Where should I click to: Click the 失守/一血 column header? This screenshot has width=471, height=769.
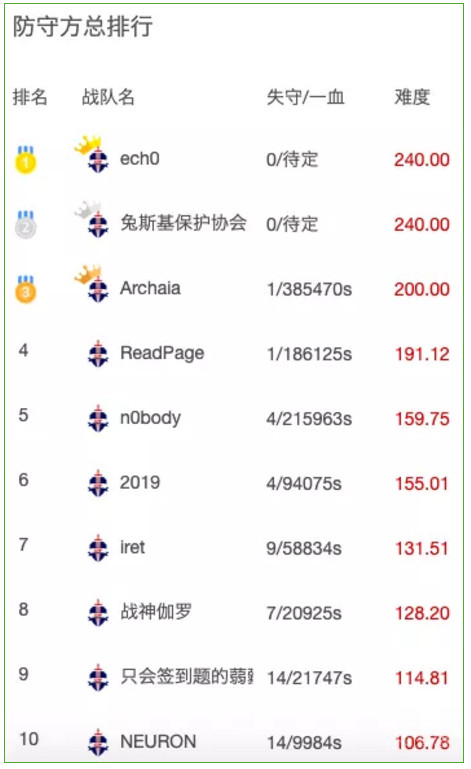pyautogui.click(x=305, y=97)
